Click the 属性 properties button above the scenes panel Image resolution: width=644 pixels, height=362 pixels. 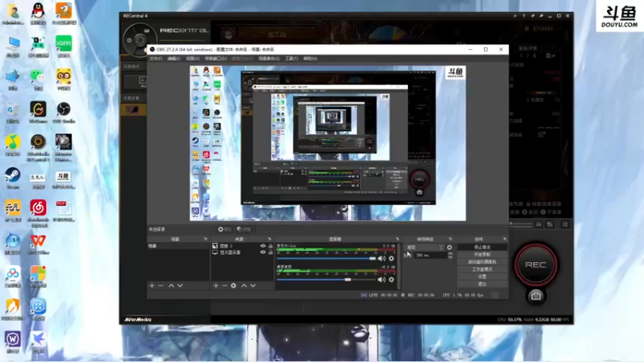[225, 229]
